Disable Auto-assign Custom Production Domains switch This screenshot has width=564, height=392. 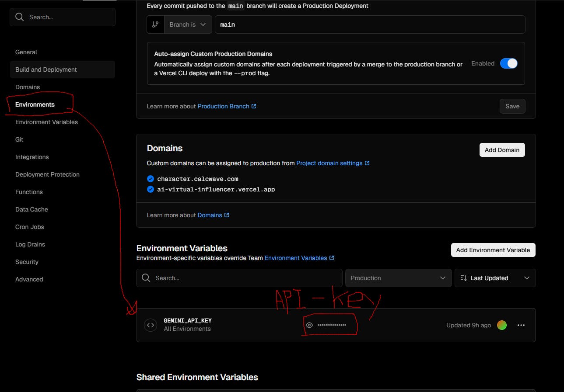[509, 63]
